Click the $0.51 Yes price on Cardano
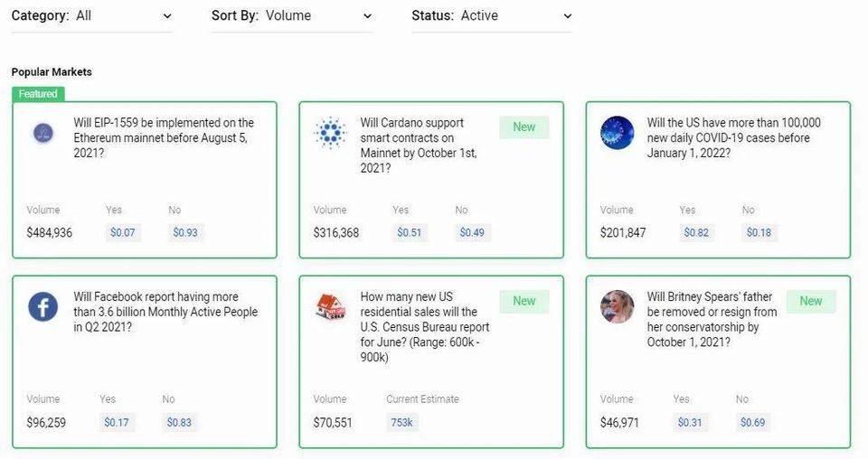 click(410, 233)
